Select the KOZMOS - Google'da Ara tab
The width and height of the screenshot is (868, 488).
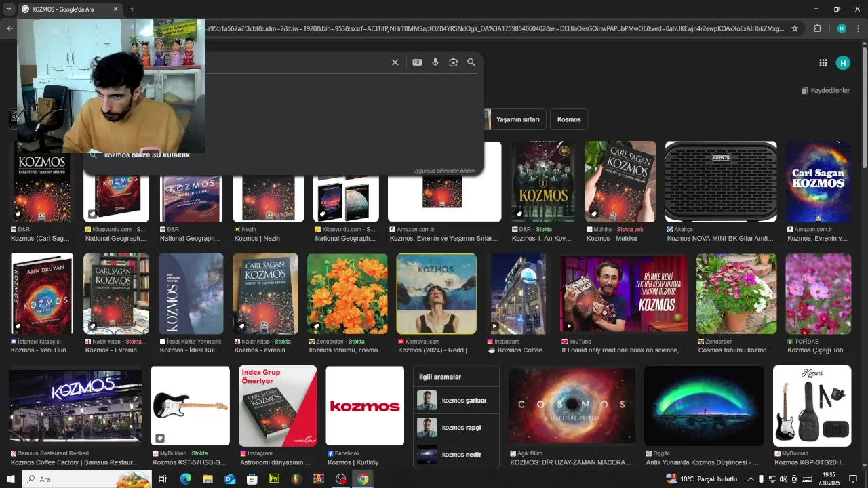pyautogui.click(x=69, y=9)
